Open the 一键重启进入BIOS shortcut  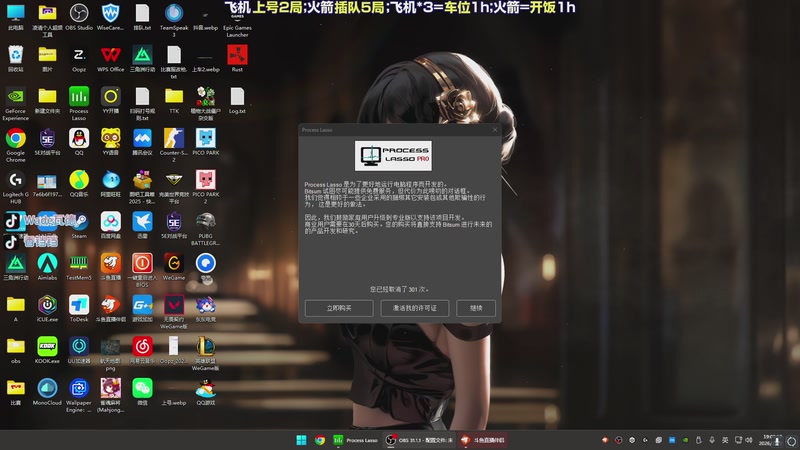[142, 270]
